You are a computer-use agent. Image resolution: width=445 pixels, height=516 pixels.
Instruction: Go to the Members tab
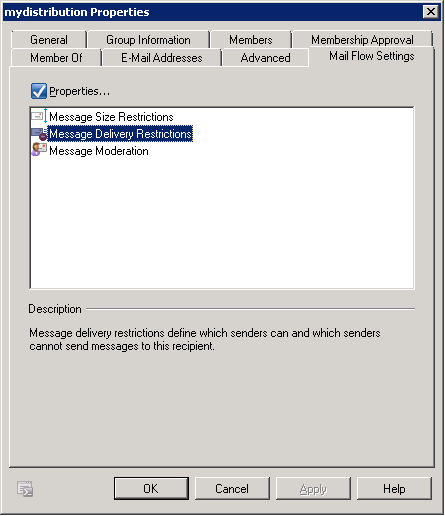pos(251,40)
